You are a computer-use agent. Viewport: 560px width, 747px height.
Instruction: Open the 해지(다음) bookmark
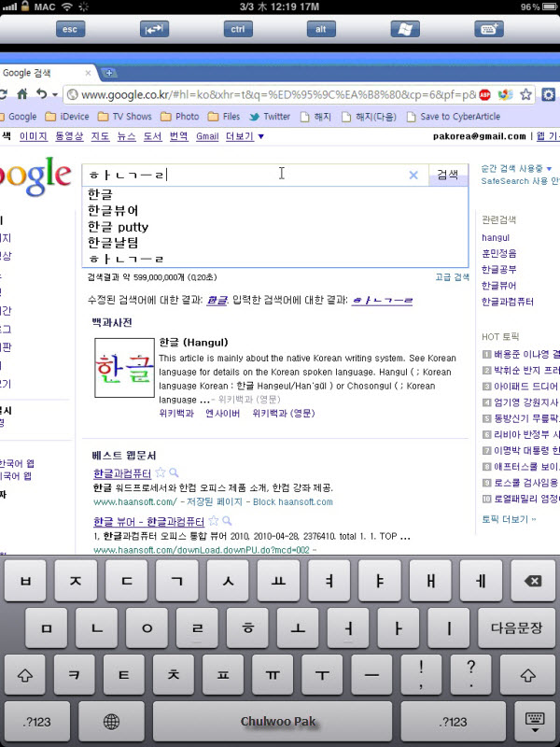pos(369,117)
